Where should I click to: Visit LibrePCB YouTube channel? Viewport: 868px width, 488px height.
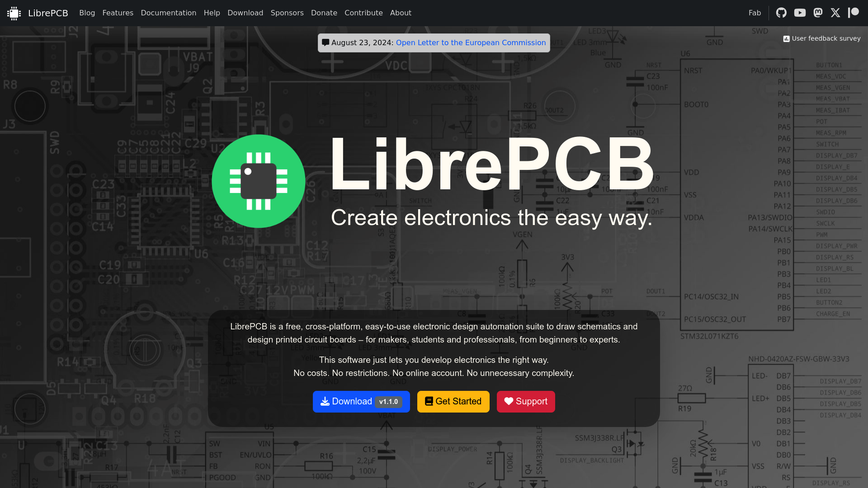click(799, 13)
